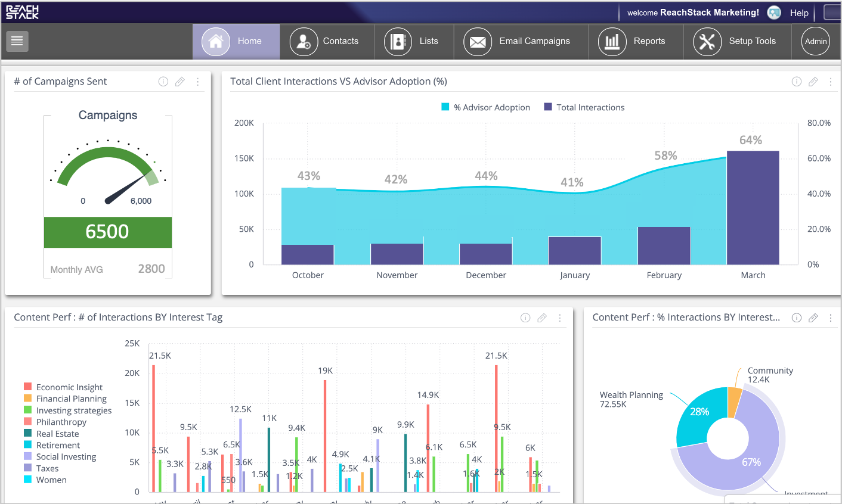Edit the % Interactions donut chart widget

coord(813,318)
